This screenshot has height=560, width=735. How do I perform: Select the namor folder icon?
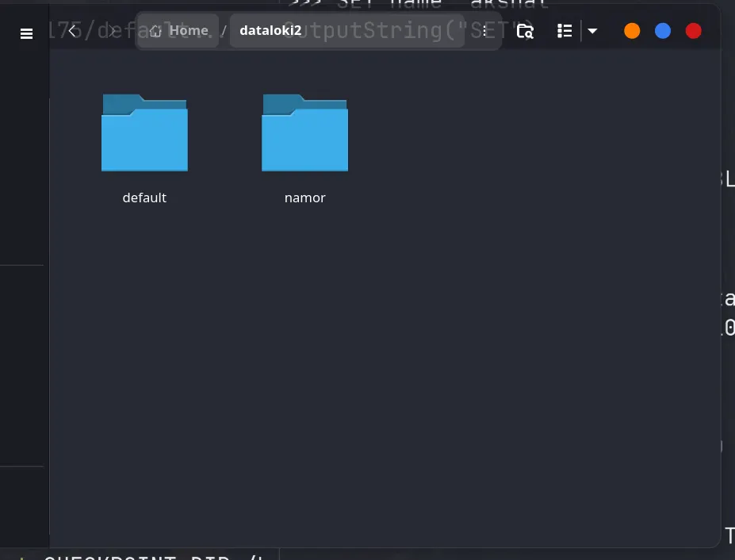[304, 132]
